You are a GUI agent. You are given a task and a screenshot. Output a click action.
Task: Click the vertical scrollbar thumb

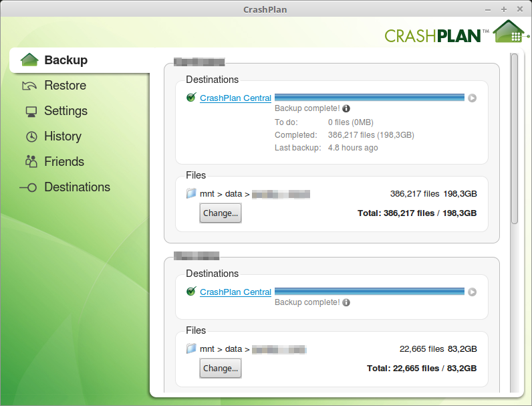point(515,138)
